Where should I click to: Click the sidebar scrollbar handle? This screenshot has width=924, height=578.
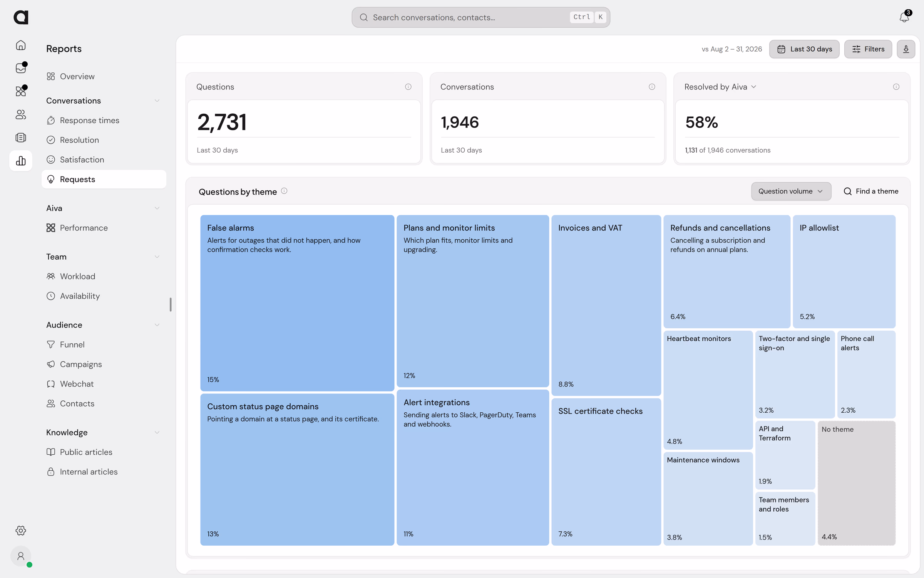[x=171, y=304]
